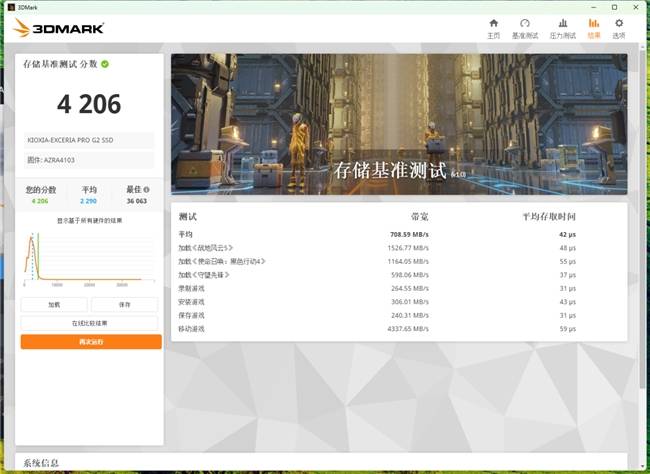Click the info icon next to 最佳

coord(146,190)
